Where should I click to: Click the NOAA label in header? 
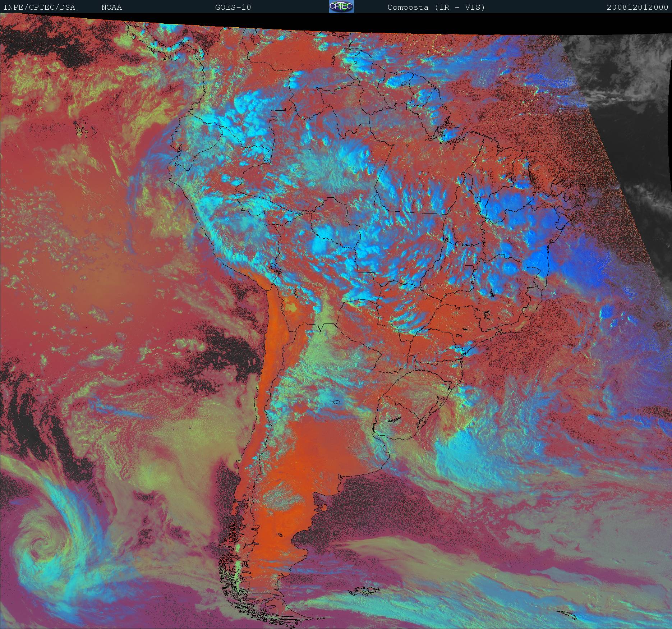click(x=111, y=7)
